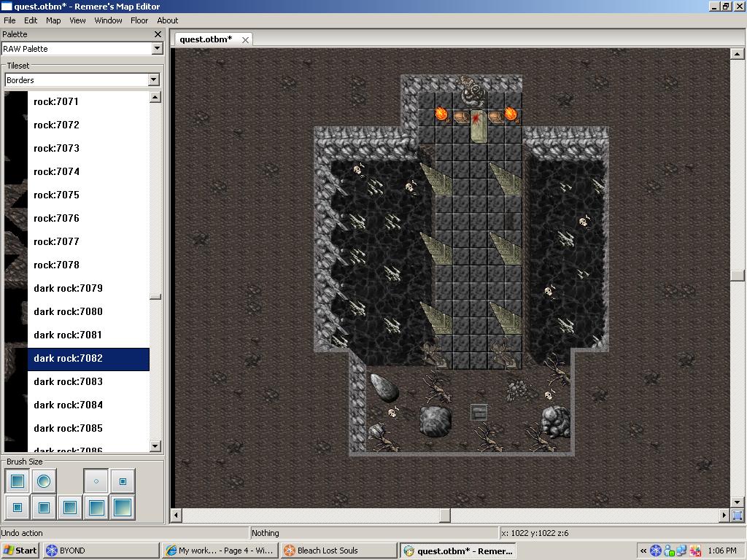Open the About menu

168,20
